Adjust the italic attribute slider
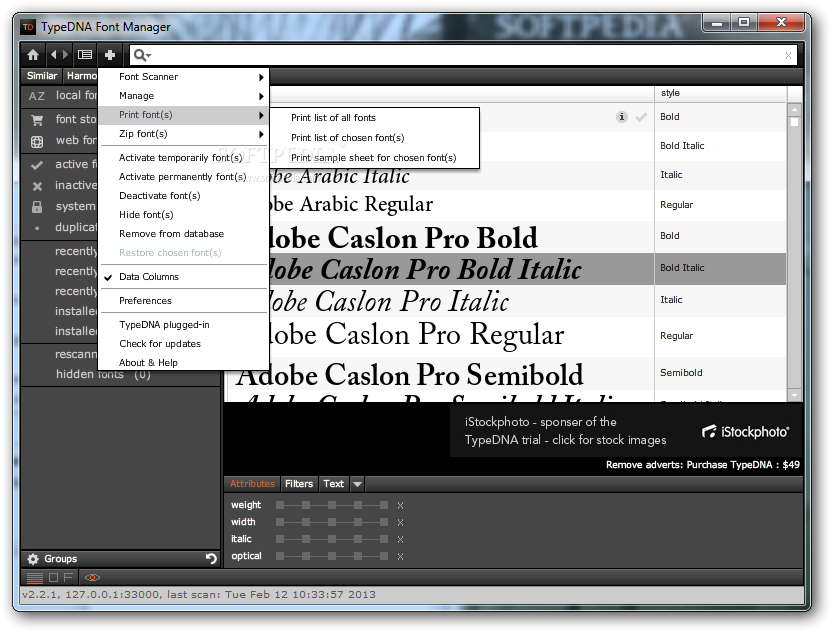The height and width of the screenshot is (632, 832). (332, 540)
